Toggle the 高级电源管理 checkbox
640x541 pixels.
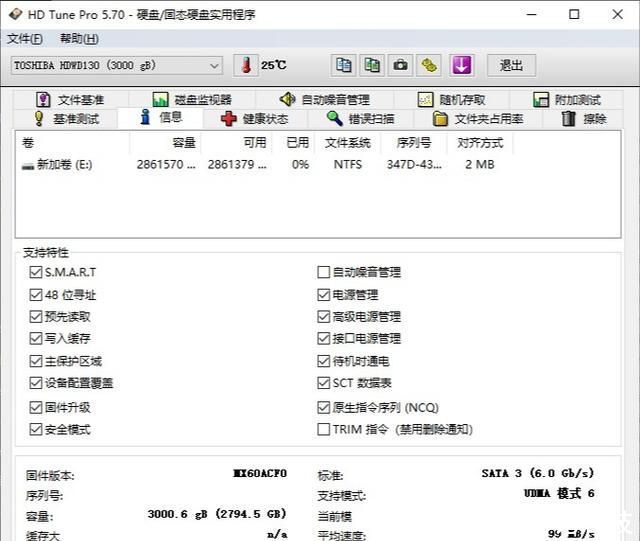pos(324,317)
